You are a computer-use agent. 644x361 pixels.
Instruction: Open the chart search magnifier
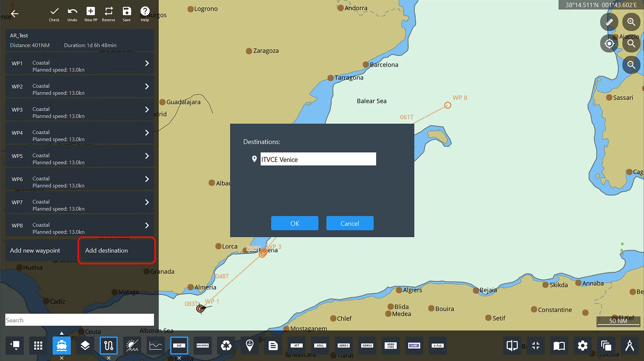pyautogui.click(x=631, y=44)
